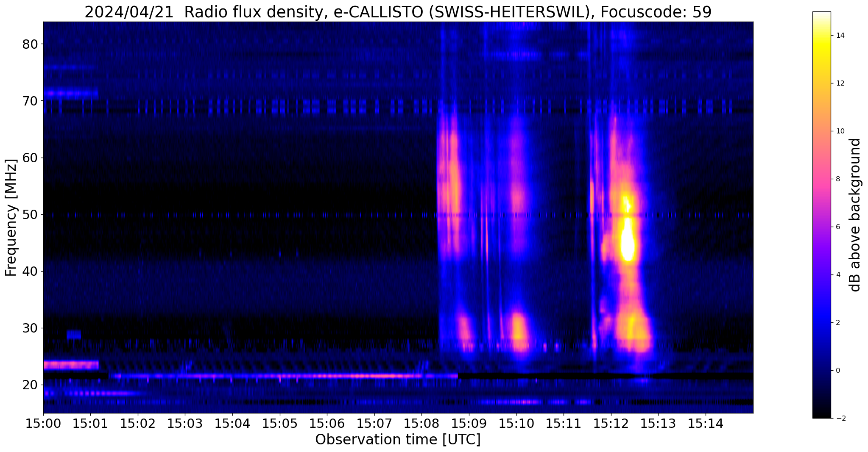
Task: Click the 15:04 time tick label
Action: (x=232, y=423)
